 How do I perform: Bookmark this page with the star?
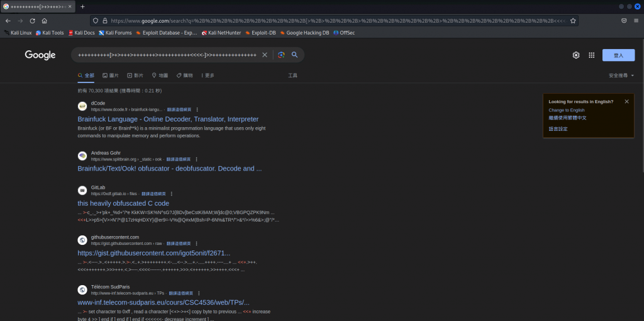point(573,21)
